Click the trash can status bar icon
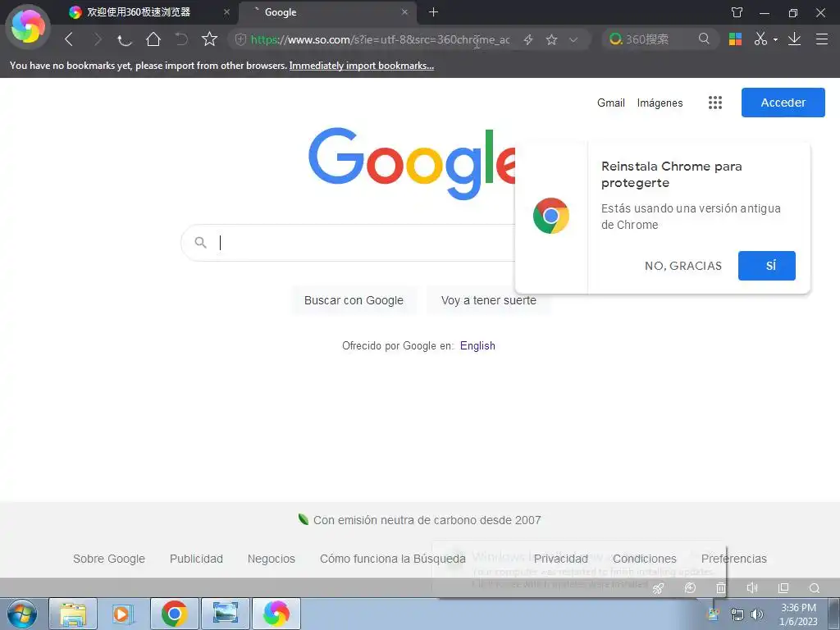The height and width of the screenshot is (630, 840). pyautogui.click(x=721, y=588)
